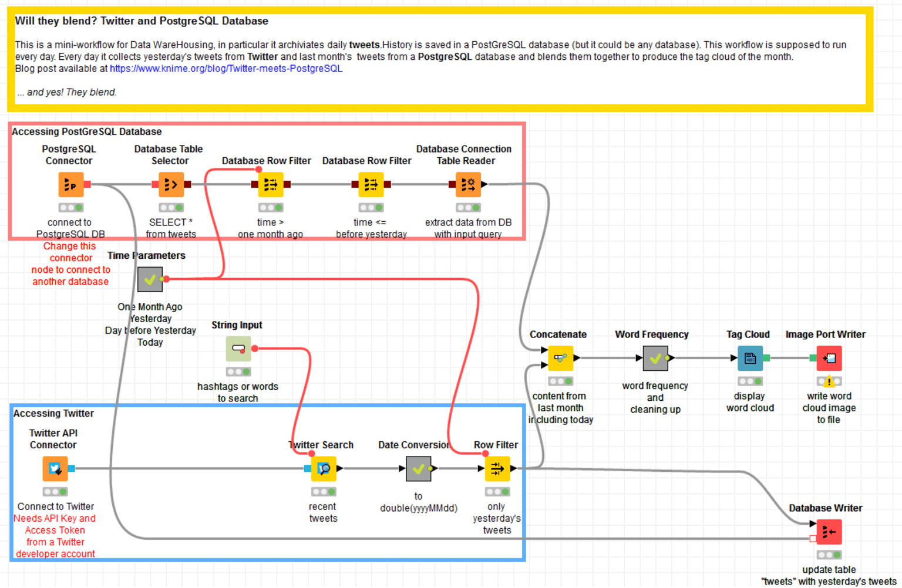Click the Twitter API Connector cyan output port
Viewport: 902px width, 588px height.
tap(72, 468)
